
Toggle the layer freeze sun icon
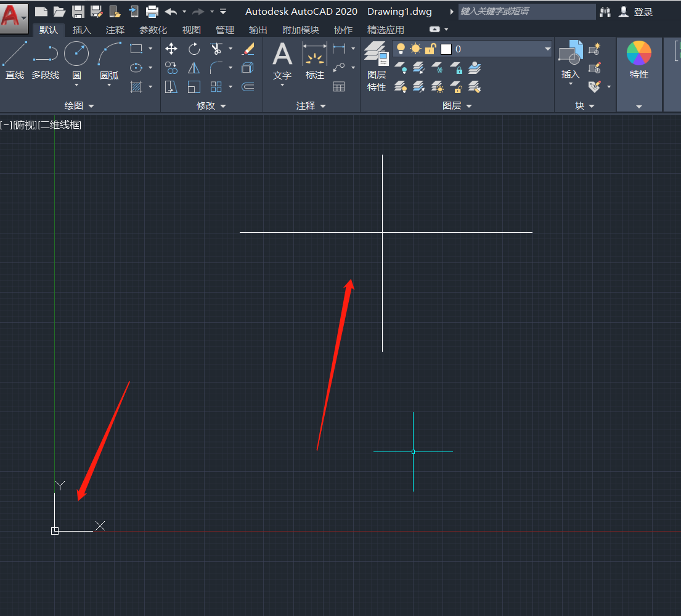coord(415,49)
